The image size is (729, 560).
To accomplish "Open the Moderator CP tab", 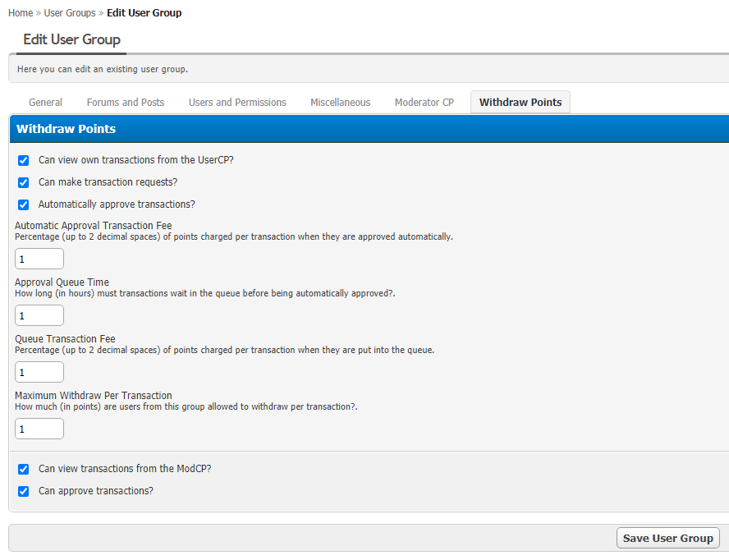I will (424, 103).
